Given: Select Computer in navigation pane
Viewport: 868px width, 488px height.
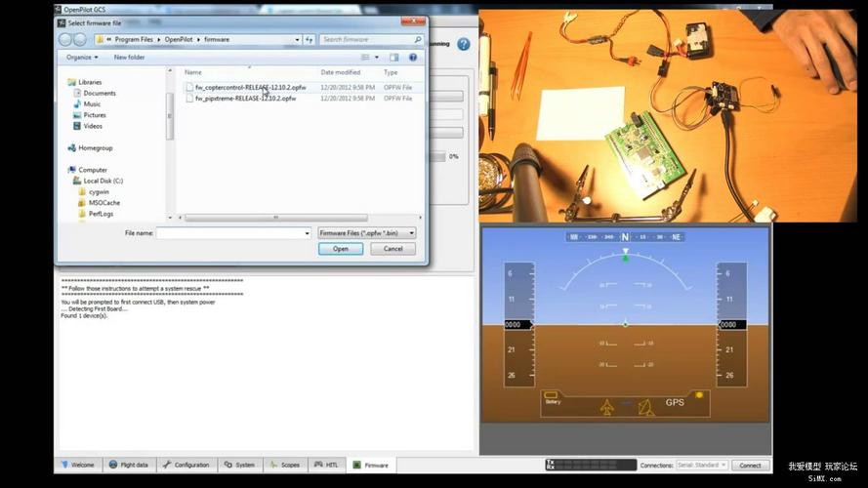Looking at the screenshot, I should coord(93,170).
